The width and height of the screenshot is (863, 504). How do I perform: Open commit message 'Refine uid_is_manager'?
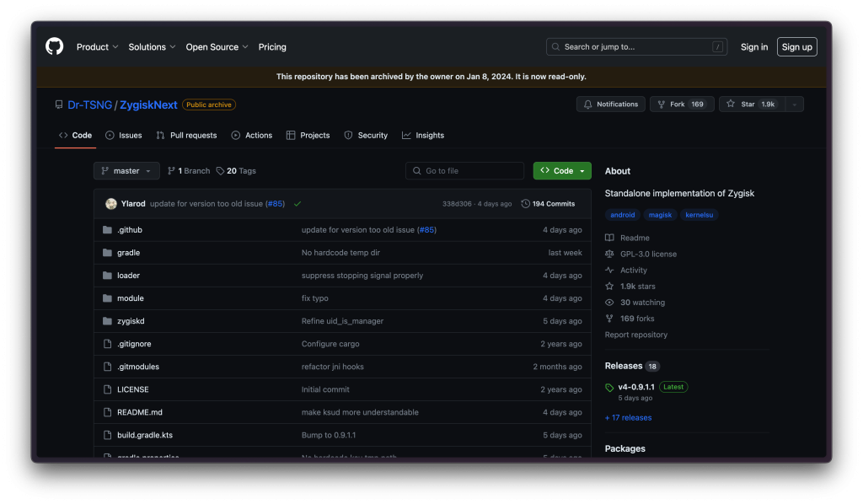click(x=342, y=321)
